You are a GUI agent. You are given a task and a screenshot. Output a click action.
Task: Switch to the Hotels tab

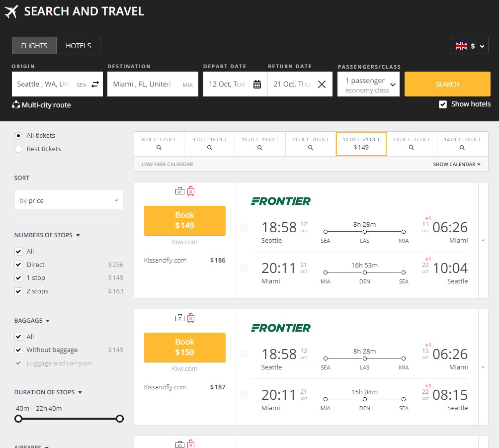pos(79,46)
